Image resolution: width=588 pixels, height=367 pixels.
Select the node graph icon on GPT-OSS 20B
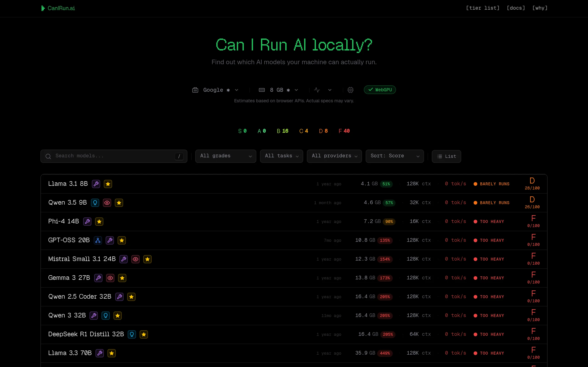click(x=98, y=240)
